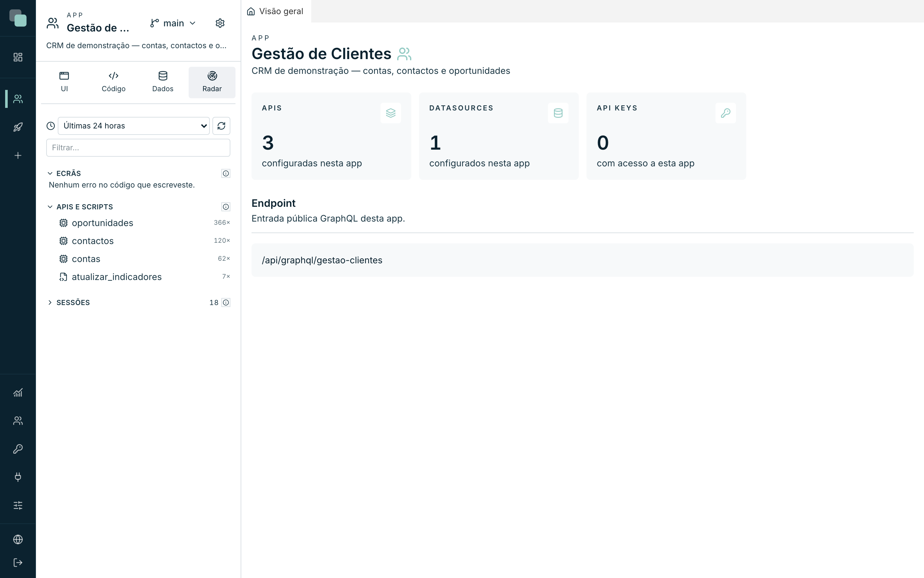Click the Endpoint heading
The width and height of the screenshot is (924, 578).
click(x=273, y=203)
